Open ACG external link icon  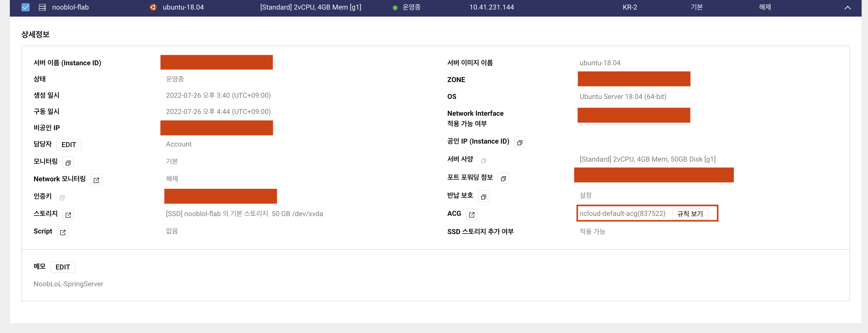click(x=472, y=214)
